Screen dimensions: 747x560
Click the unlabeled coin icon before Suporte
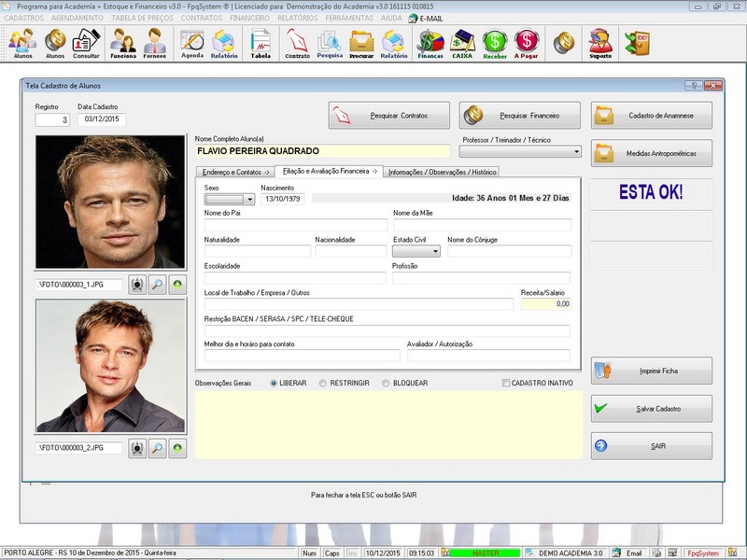[564, 42]
